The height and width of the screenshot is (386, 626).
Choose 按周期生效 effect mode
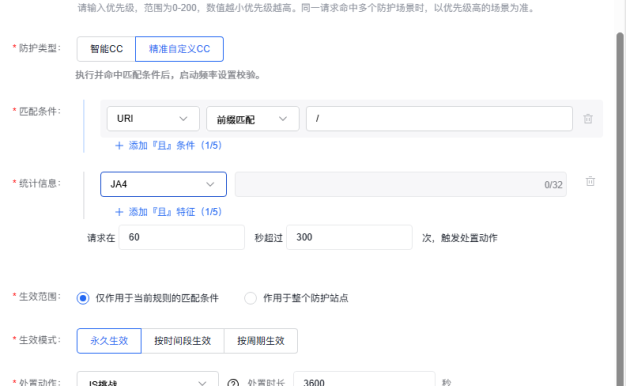click(x=261, y=341)
